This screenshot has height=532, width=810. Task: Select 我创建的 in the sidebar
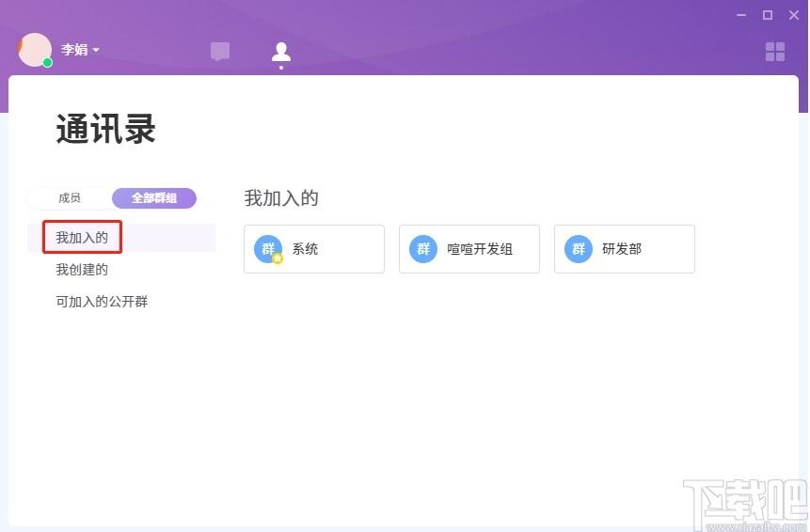pyautogui.click(x=82, y=270)
